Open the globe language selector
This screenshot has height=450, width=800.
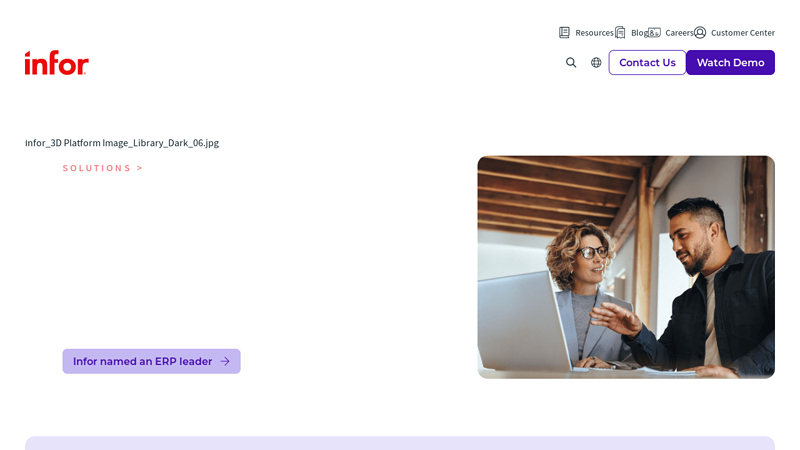point(596,63)
